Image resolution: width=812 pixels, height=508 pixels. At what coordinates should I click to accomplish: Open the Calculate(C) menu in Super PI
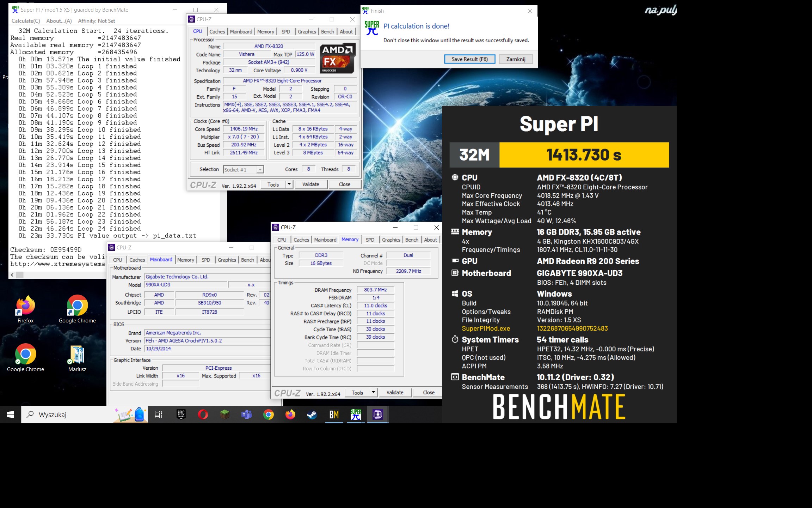pos(26,21)
